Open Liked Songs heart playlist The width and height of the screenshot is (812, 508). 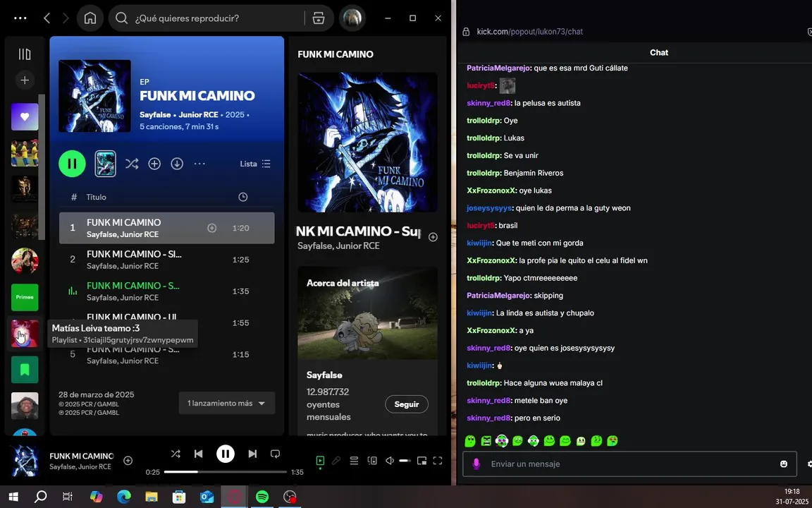[25, 116]
